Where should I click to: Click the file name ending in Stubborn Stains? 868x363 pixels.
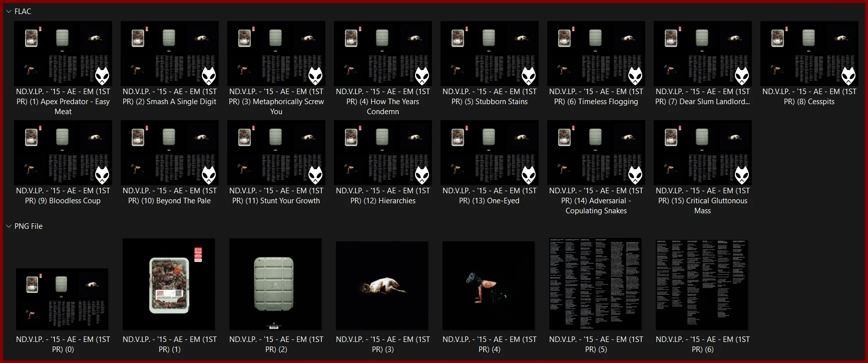490,97
